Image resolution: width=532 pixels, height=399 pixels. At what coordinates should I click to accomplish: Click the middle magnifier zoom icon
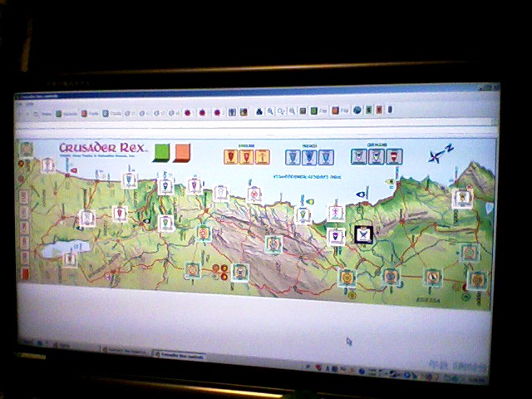pyautogui.click(x=281, y=111)
